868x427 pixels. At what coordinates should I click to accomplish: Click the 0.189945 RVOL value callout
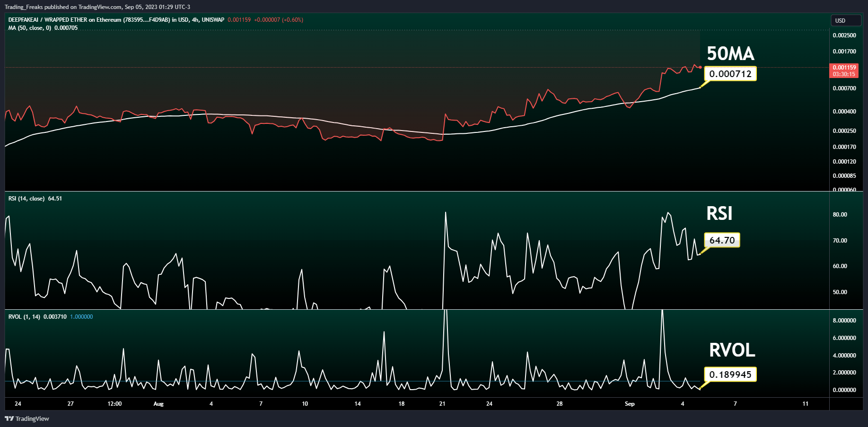click(x=730, y=375)
